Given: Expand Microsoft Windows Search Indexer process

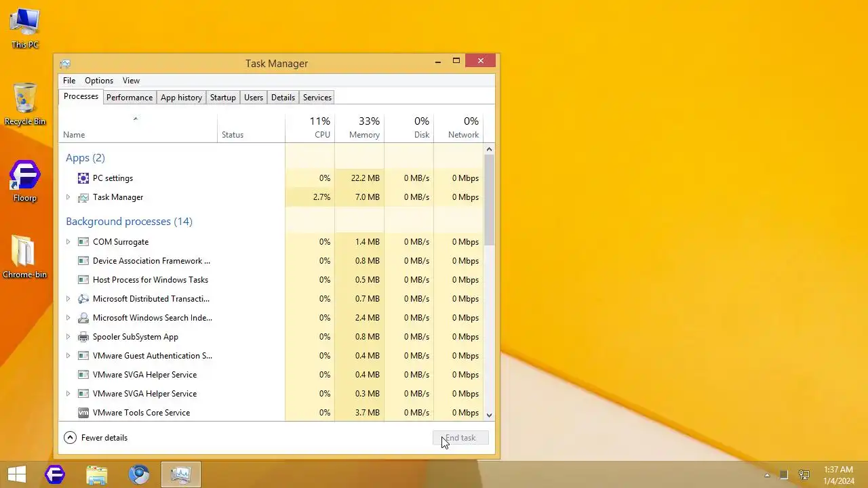Looking at the screenshot, I should (68, 318).
